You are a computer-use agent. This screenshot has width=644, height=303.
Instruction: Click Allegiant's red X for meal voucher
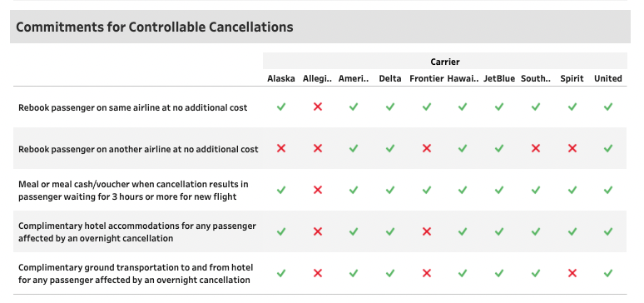coord(318,190)
